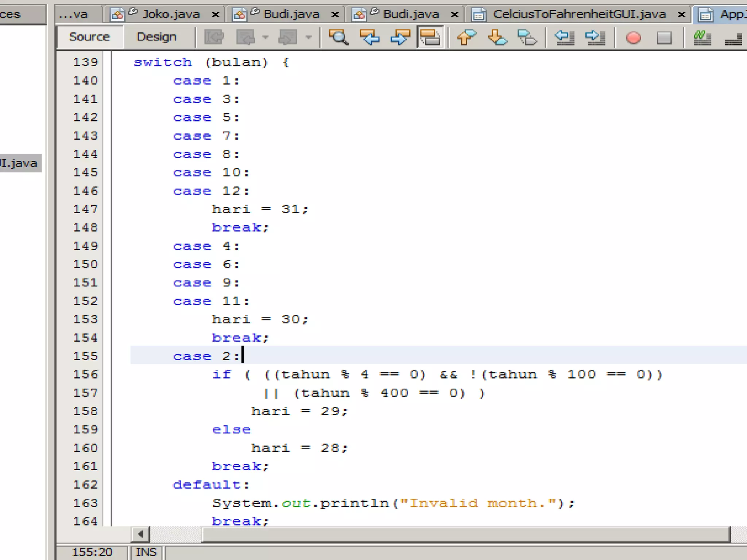Click Next Bookmark down-arrow icon
Image resolution: width=747 pixels, height=560 pixels.
click(x=497, y=37)
